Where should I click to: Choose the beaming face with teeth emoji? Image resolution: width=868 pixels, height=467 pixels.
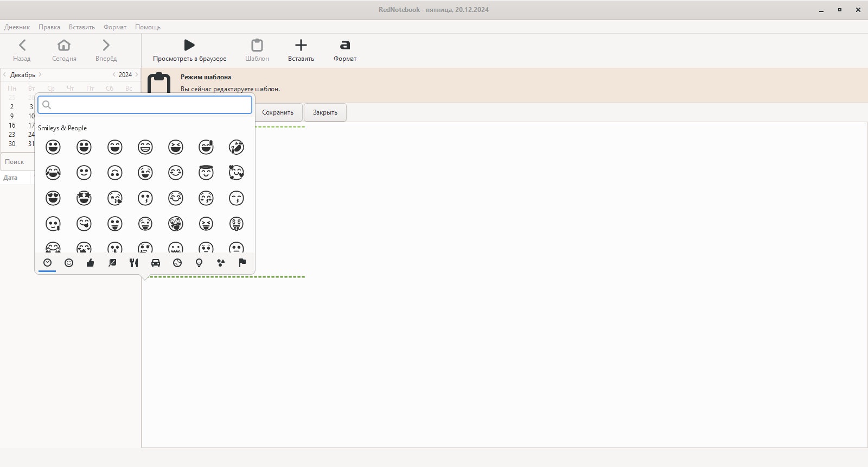pos(145,147)
